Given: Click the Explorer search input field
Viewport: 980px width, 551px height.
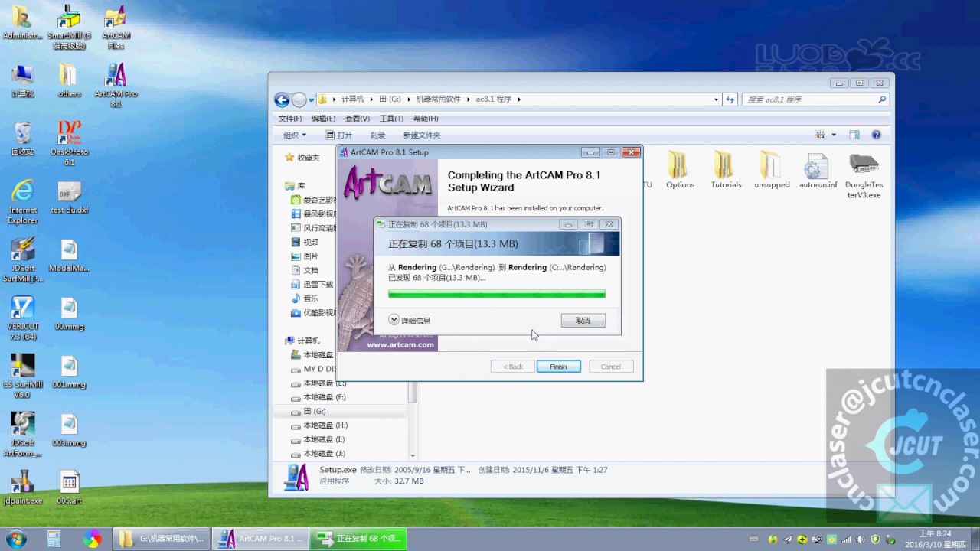Looking at the screenshot, I should tap(809, 99).
